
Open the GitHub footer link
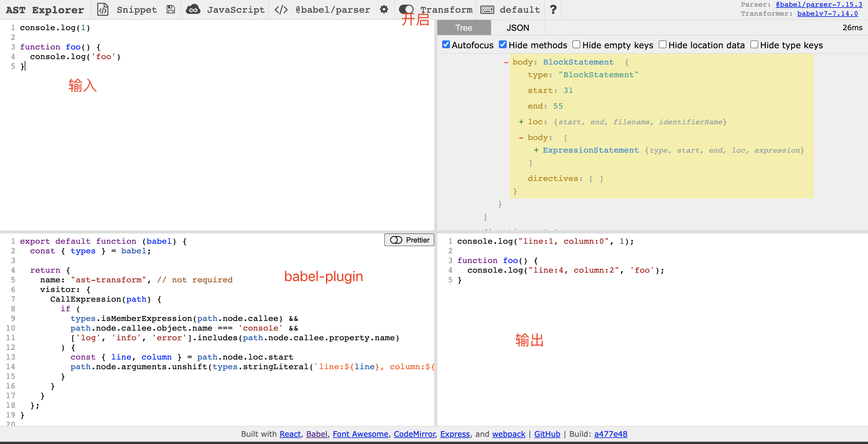click(x=546, y=434)
